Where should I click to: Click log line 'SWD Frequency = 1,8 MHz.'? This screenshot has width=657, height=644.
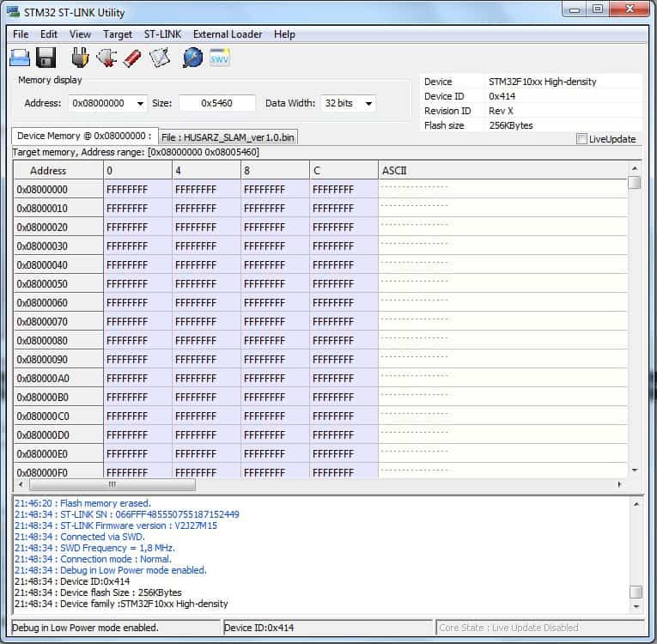pos(94,548)
